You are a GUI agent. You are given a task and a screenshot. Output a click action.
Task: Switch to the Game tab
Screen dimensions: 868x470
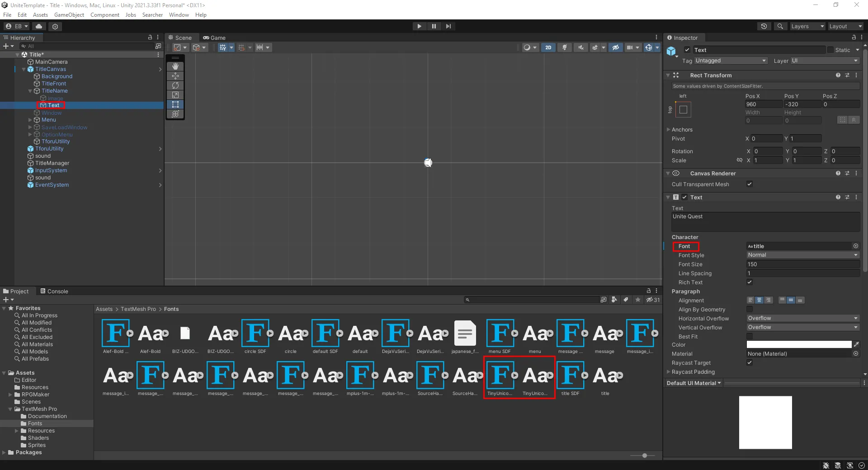pyautogui.click(x=214, y=38)
